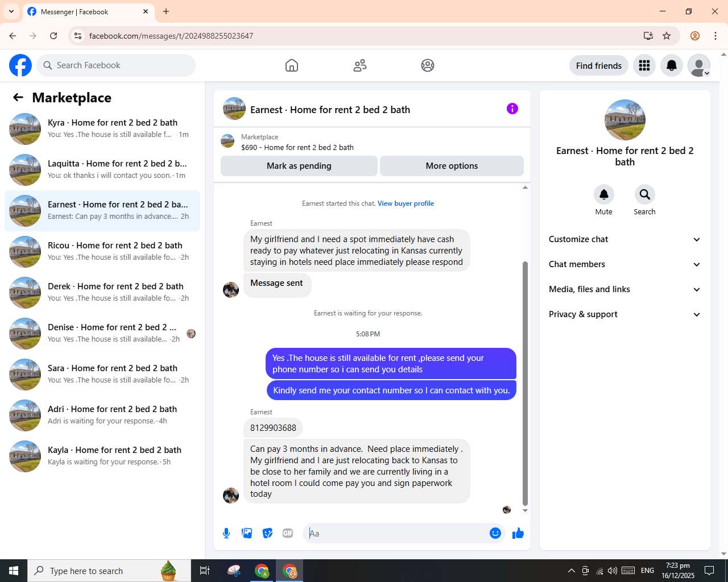
Task: Open the emoji picker smiley icon
Action: tap(495, 533)
